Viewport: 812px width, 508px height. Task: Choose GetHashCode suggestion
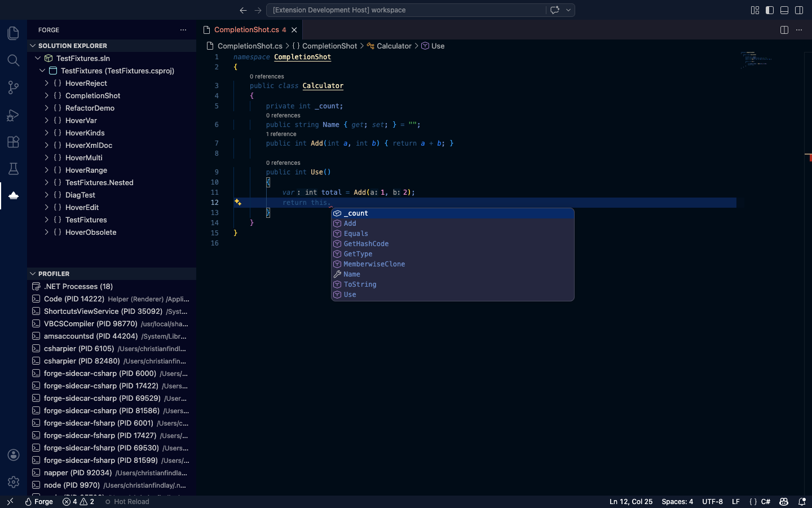point(452,244)
